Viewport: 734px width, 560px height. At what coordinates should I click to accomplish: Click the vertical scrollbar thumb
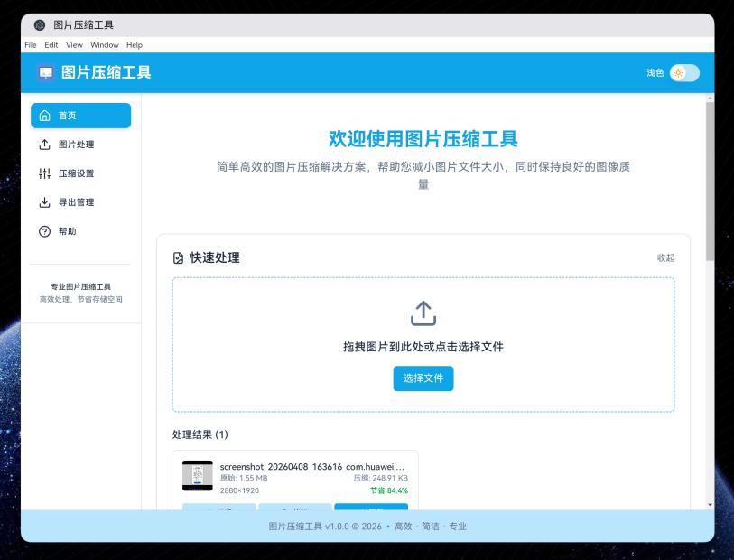click(x=711, y=182)
